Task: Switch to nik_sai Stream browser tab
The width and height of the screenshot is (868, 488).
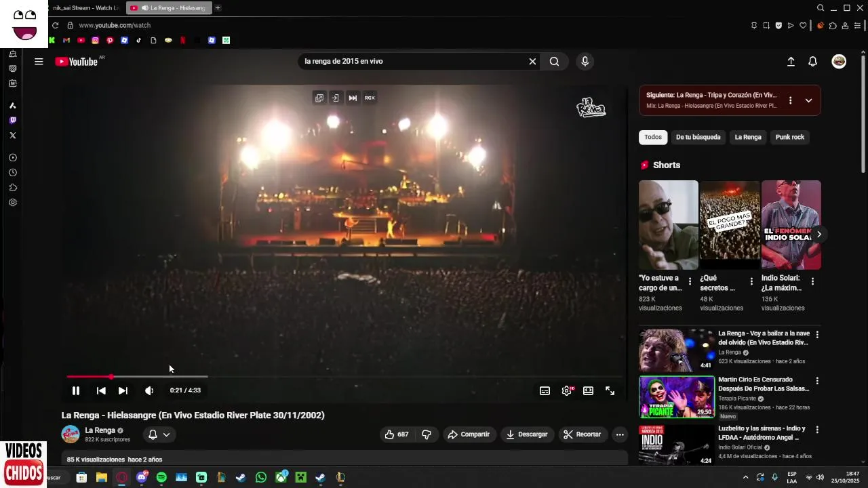Action: click(85, 8)
